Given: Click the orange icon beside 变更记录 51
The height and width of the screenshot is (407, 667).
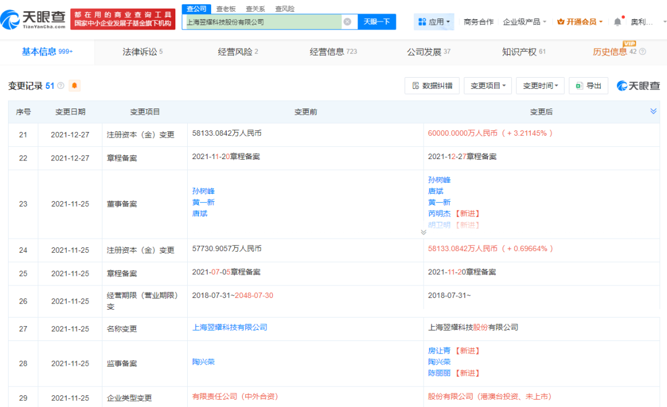Looking at the screenshot, I should click(x=74, y=86).
